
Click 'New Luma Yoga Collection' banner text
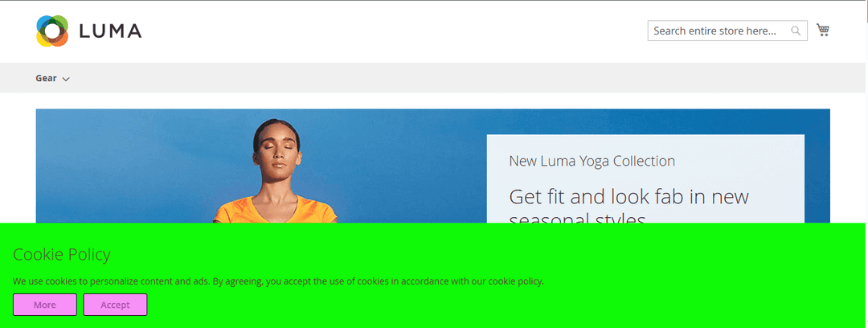click(592, 162)
